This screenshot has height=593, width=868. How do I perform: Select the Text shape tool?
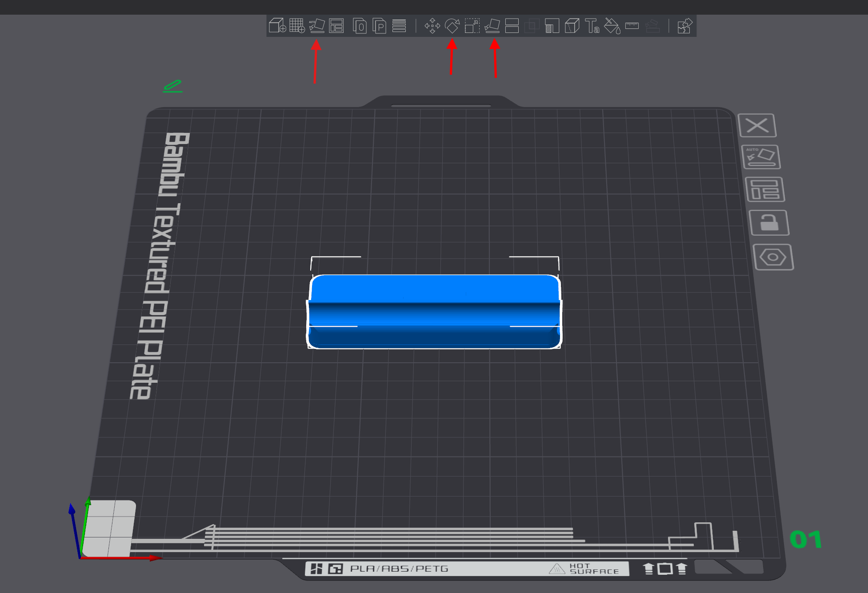(592, 26)
